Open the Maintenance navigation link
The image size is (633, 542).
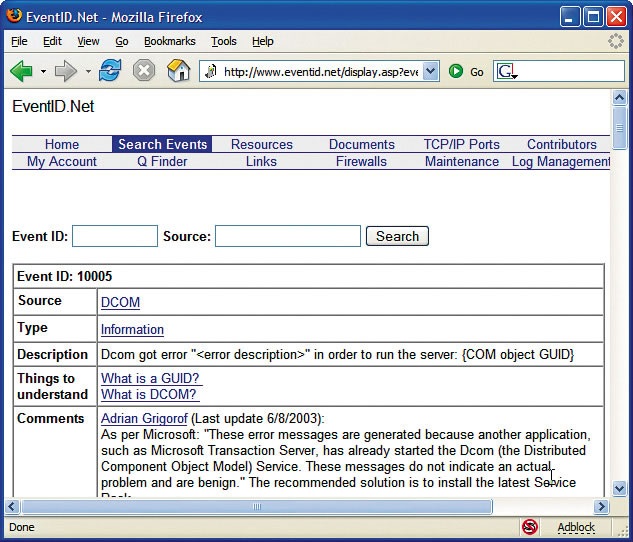click(462, 161)
